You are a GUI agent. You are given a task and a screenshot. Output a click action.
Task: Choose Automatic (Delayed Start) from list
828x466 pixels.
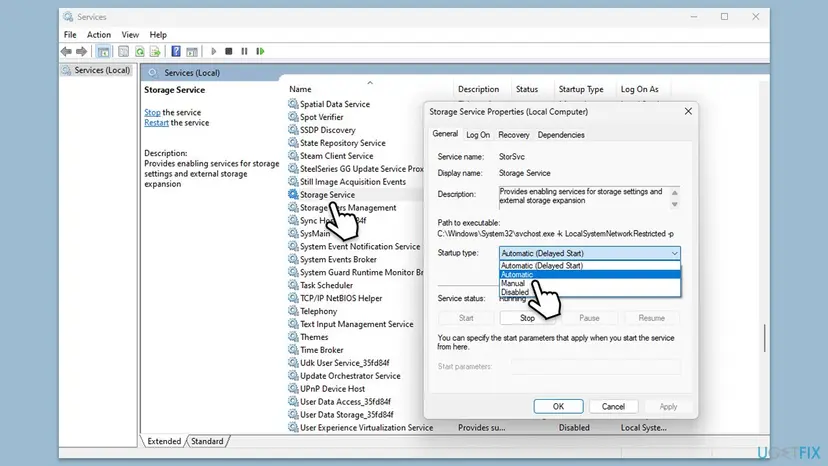[589, 266]
